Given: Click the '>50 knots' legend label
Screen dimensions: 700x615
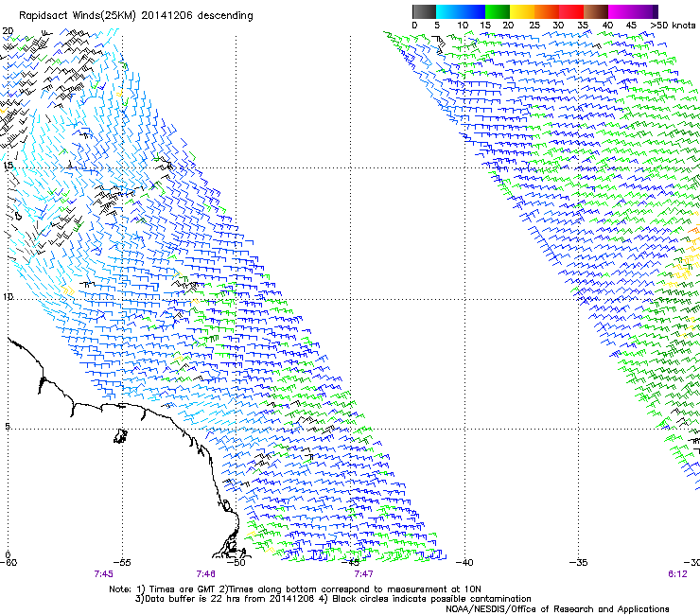Looking at the screenshot, I should coord(673,26).
